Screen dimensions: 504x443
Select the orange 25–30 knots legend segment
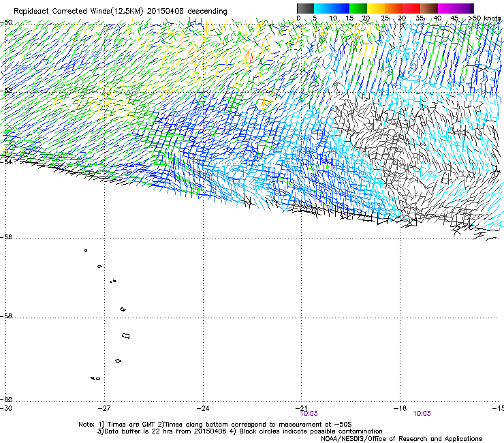394,8
